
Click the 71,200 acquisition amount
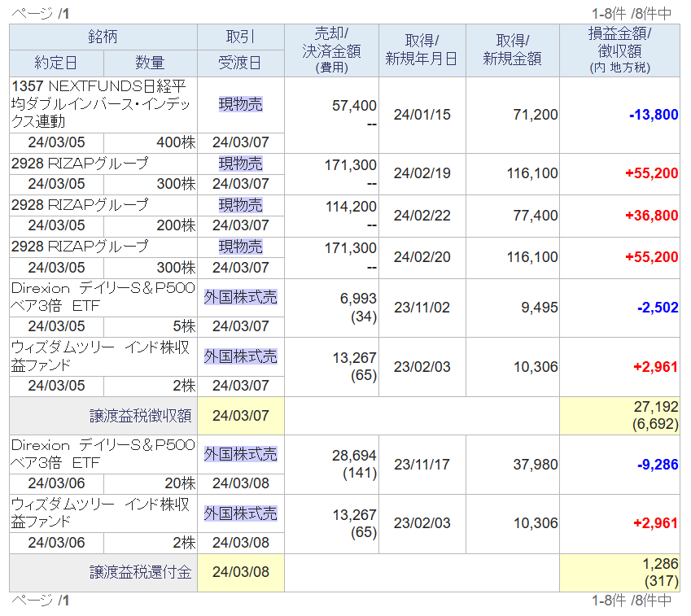coord(536,115)
